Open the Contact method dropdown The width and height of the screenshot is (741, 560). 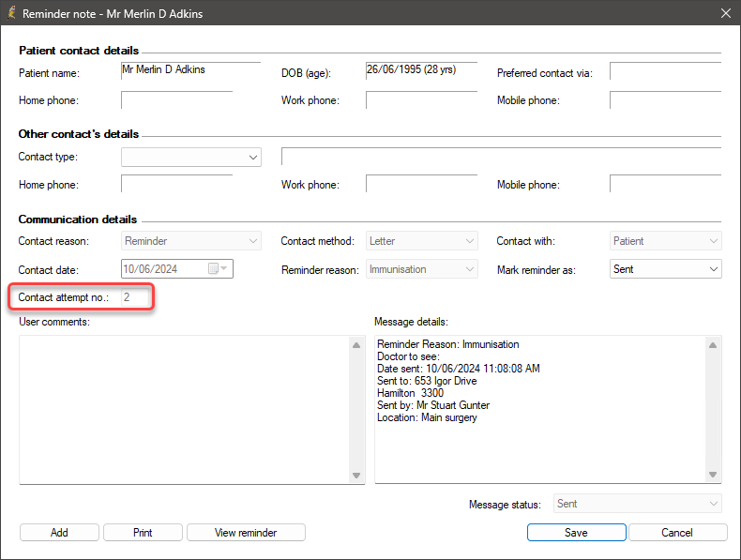tap(421, 241)
